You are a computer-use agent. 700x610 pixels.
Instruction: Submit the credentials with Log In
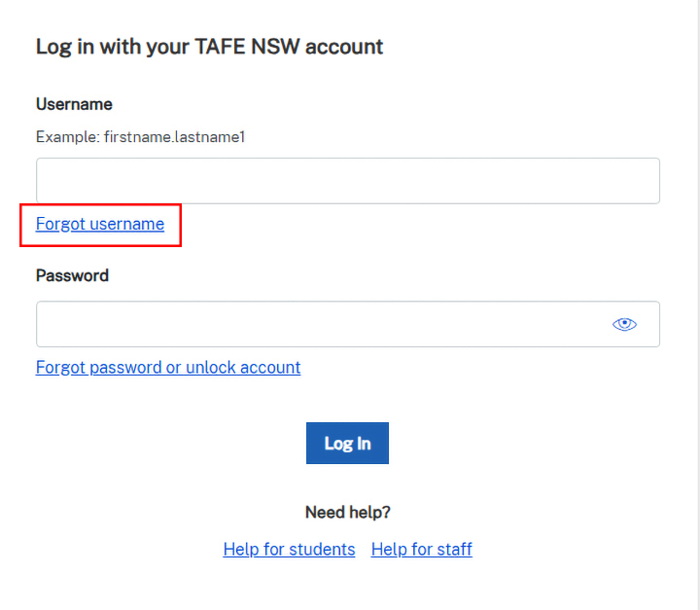pos(347,444)
